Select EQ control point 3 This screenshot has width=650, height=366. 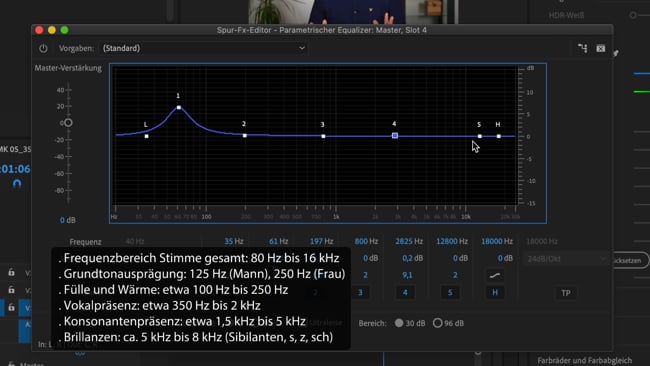[323, 136]
